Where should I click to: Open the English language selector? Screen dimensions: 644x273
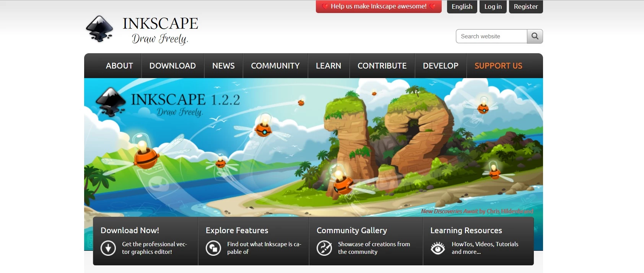point(462,7)
